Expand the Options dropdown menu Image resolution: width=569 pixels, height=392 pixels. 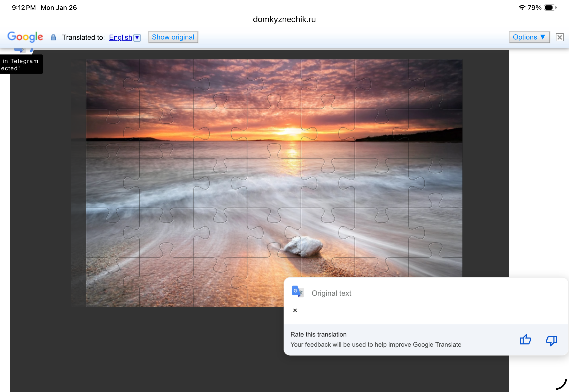click(529, 37)
